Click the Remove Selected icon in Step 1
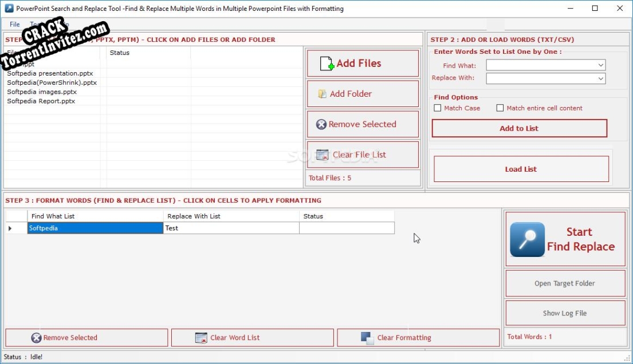 coord(323,124)
